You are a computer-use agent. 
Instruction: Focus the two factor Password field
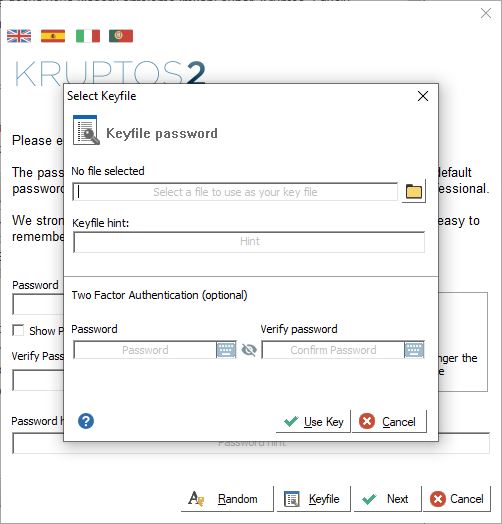click(145, 350)
